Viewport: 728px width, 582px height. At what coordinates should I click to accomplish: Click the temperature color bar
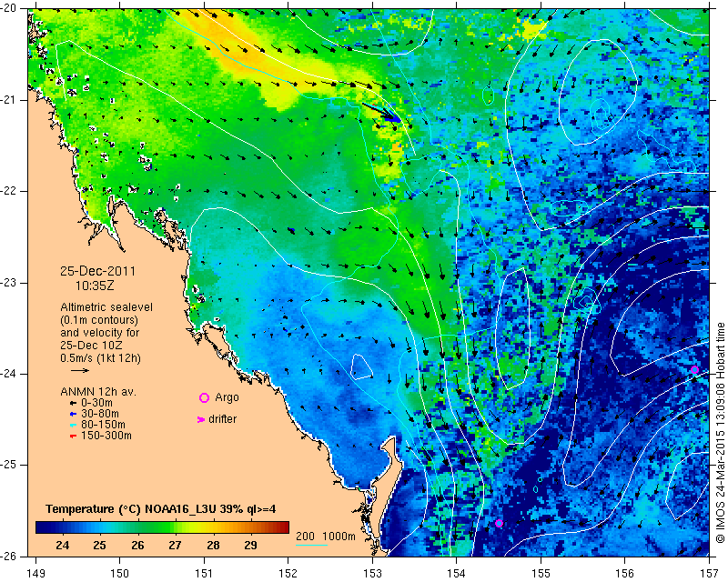(163, 527)
